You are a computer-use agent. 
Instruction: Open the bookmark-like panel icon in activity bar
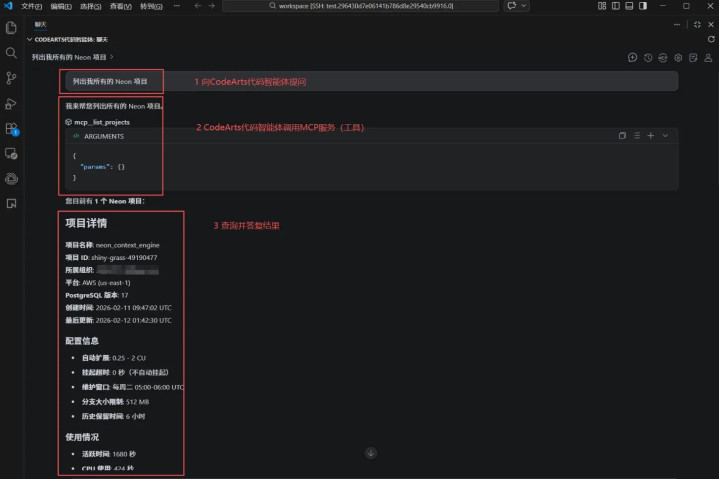11,203
